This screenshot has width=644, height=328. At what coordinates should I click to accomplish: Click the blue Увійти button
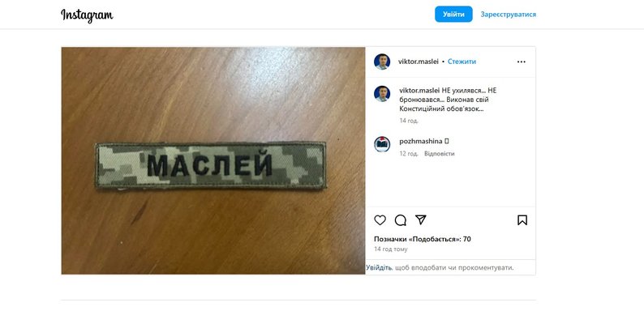tap(453, 14)
